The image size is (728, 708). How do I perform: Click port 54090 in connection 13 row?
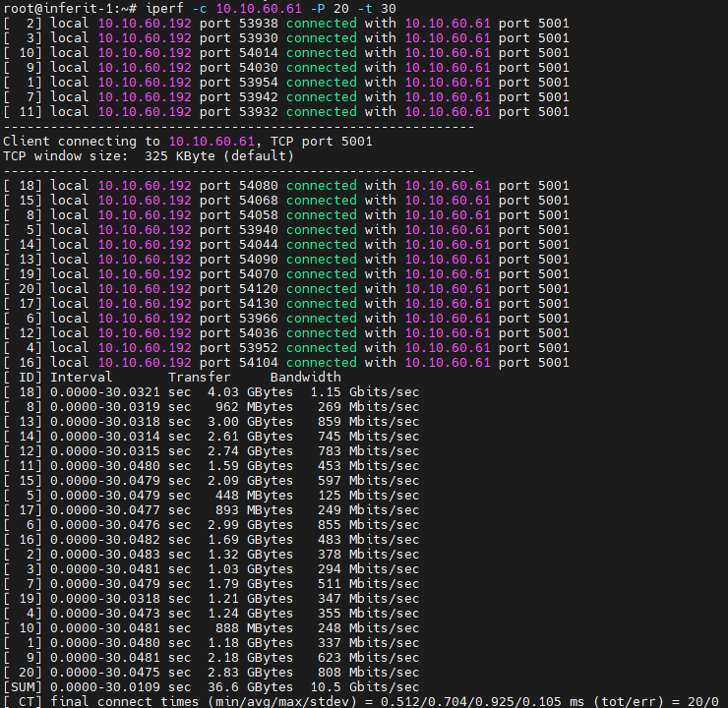pos(259,260)
